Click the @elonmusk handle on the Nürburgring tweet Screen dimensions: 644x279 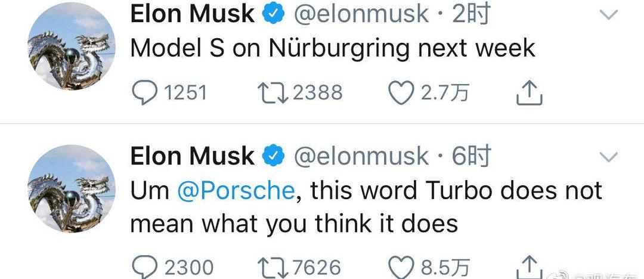[361, 14]
